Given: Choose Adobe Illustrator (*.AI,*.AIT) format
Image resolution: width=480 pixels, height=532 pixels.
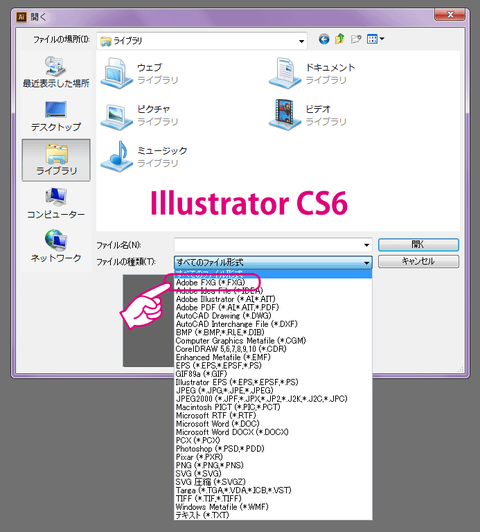Looking at the screenshot, I should coord(273,299).
